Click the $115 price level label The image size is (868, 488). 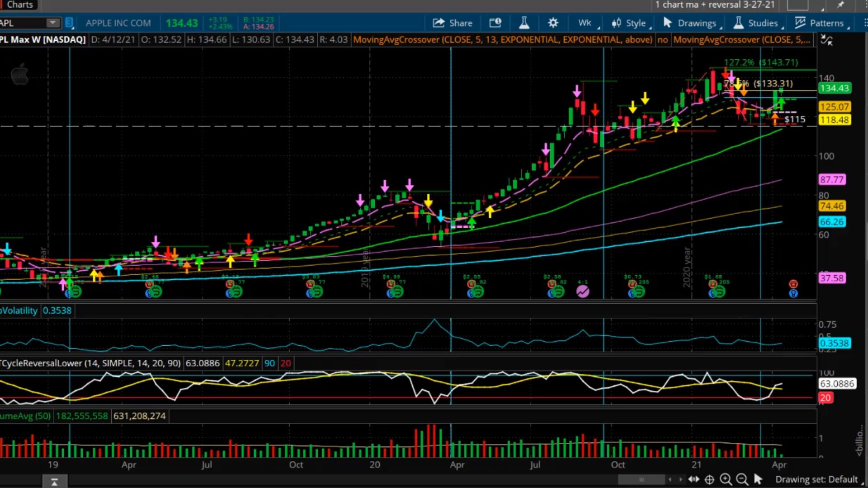click(x=795, y=119)
